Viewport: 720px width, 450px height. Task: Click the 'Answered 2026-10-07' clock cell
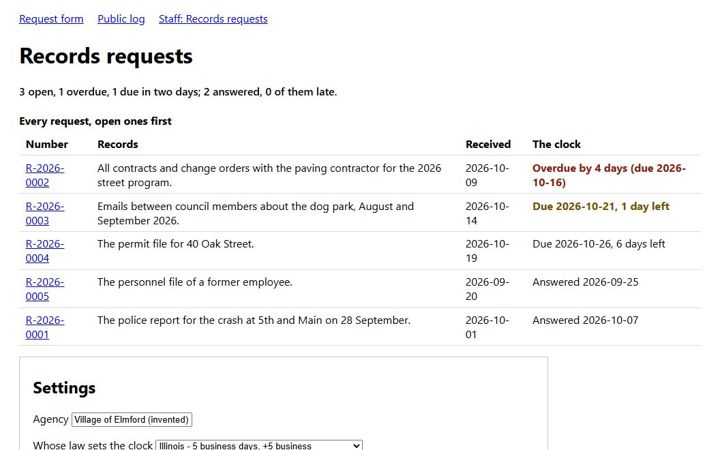point(585,321)
